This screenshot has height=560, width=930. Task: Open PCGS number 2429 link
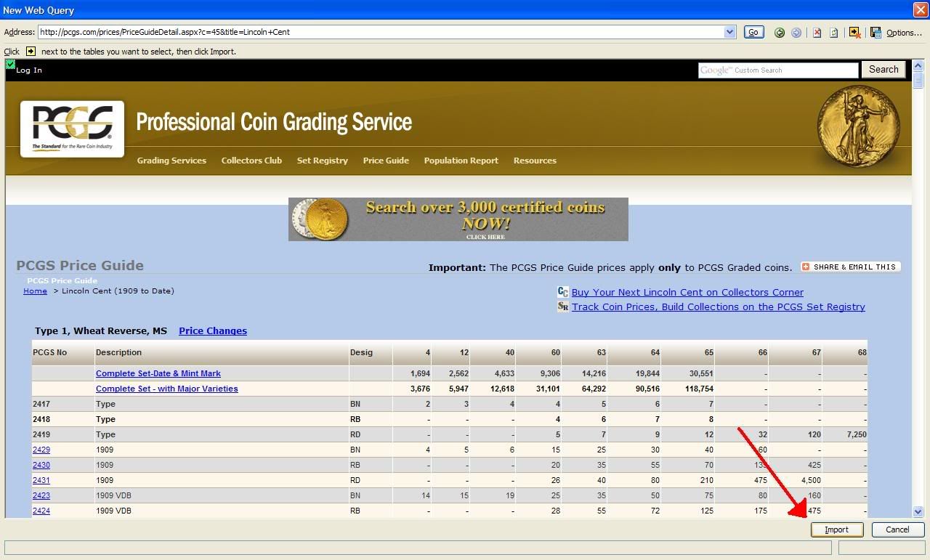(41, 450)
